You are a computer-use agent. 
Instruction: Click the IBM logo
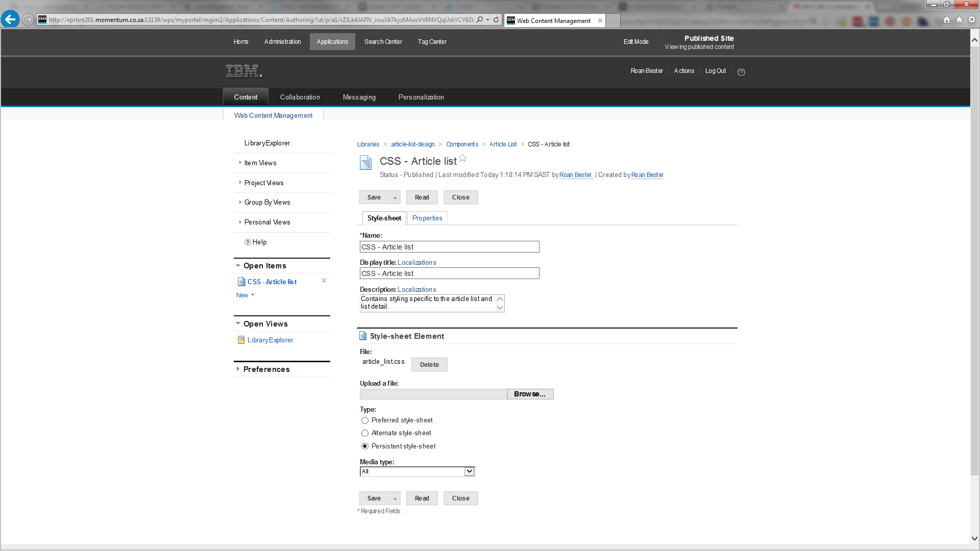[244, 71]
